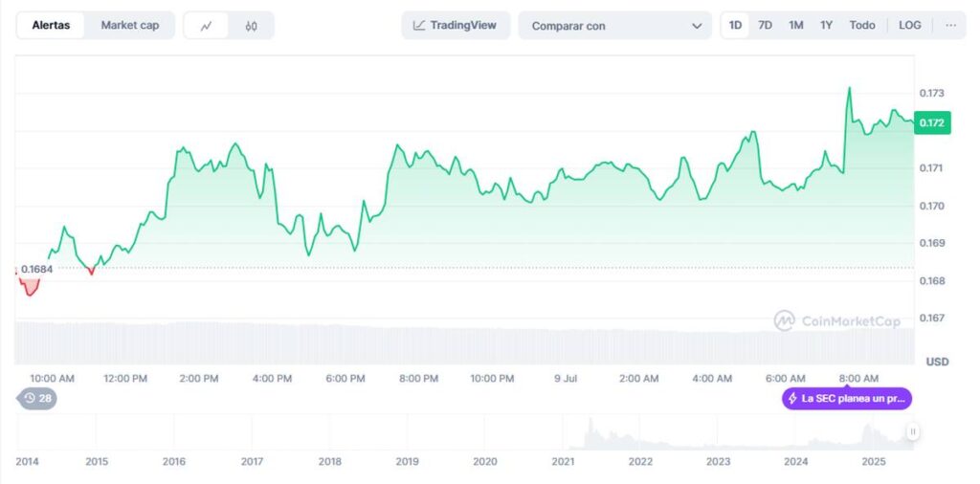Screen dimensions: 980x484
Task: Click the history icon badge showing 28
Action: 37,399
